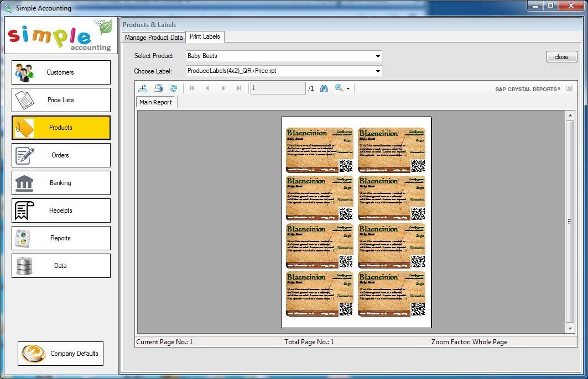Screen dimensions: 588x379
Task: Select the Print Labels tab
Action: tap(205, 36)
